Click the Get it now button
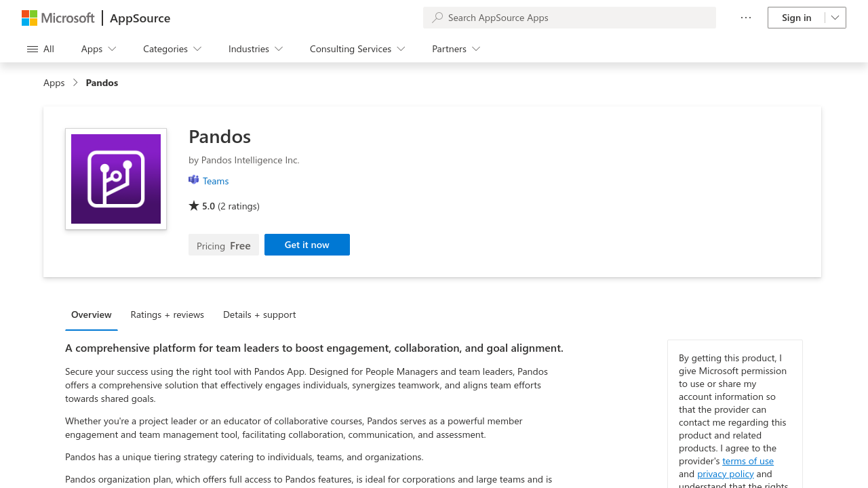The height and width of the screenshot is (488, 868). point(307,245)
